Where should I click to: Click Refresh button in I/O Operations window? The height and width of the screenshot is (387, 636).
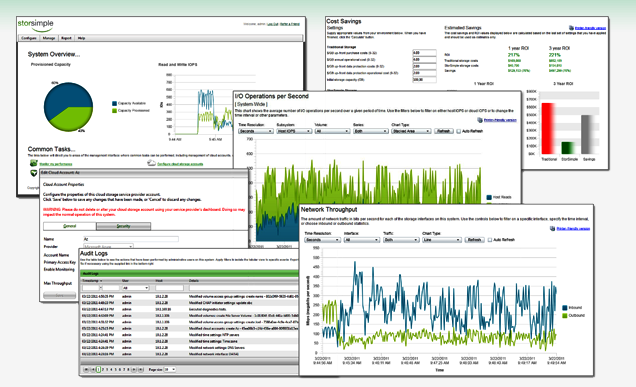pos(444,131)
